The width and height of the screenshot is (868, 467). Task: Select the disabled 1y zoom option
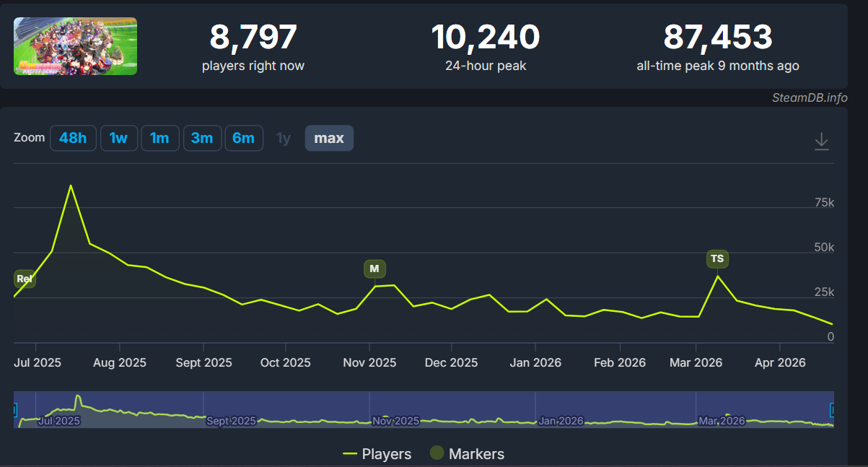[284, 138]
